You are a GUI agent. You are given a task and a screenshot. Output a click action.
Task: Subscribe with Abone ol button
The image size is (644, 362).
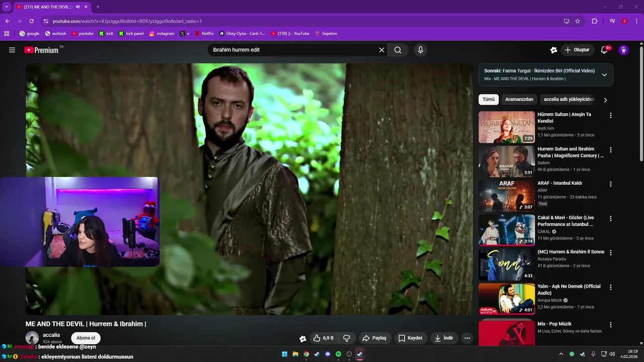point(86,338)
